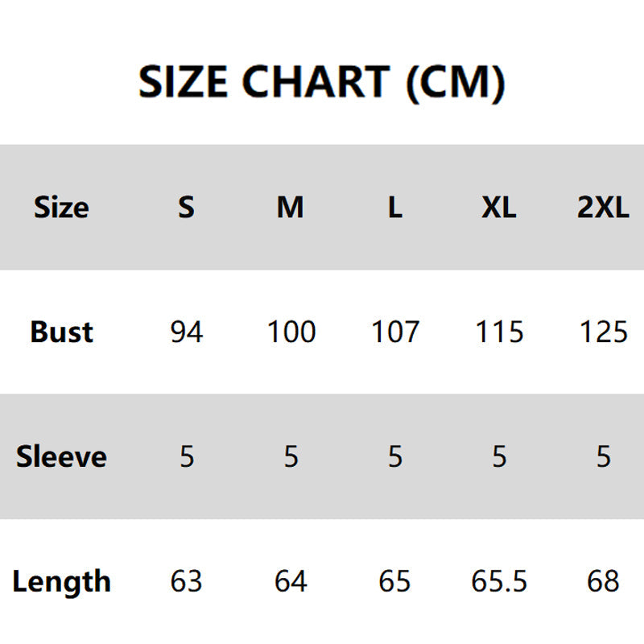Screen dimensions: 644x644
Task: Select length value 64
Action: [x=291, y=581]
